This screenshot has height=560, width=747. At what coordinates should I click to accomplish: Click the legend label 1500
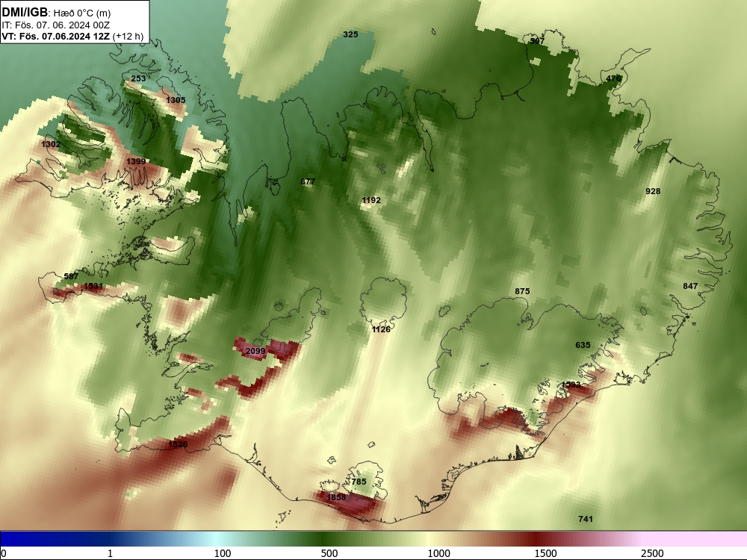click(545, 553)
